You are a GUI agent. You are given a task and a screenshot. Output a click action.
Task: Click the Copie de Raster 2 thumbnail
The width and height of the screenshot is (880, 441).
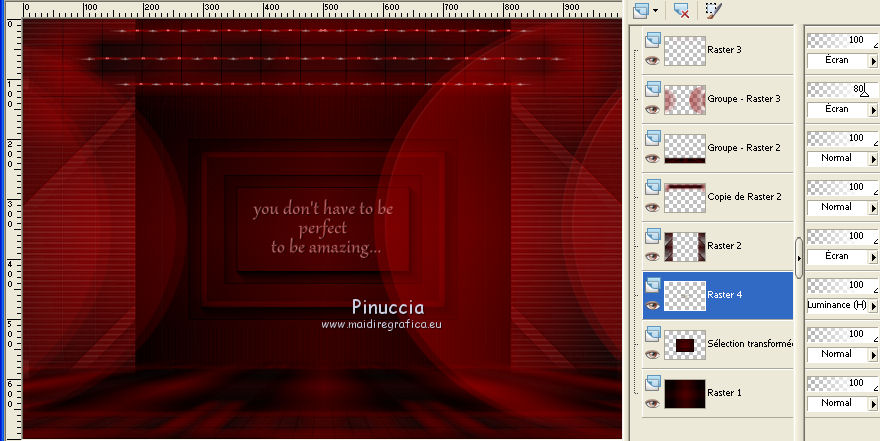685,197
